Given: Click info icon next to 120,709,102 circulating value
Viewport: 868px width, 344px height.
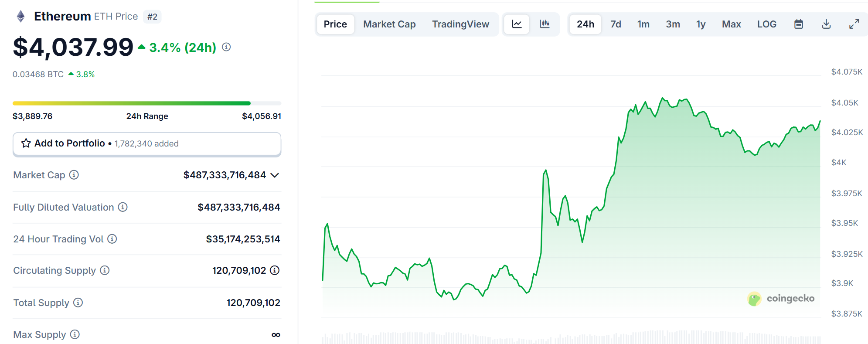Looking at the screenshot, I should (275, 270).
